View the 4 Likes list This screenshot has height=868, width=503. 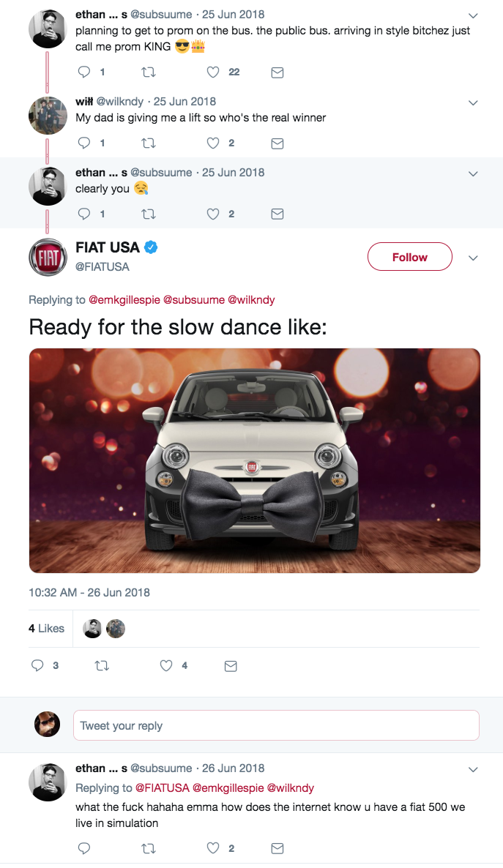point(46,629)
